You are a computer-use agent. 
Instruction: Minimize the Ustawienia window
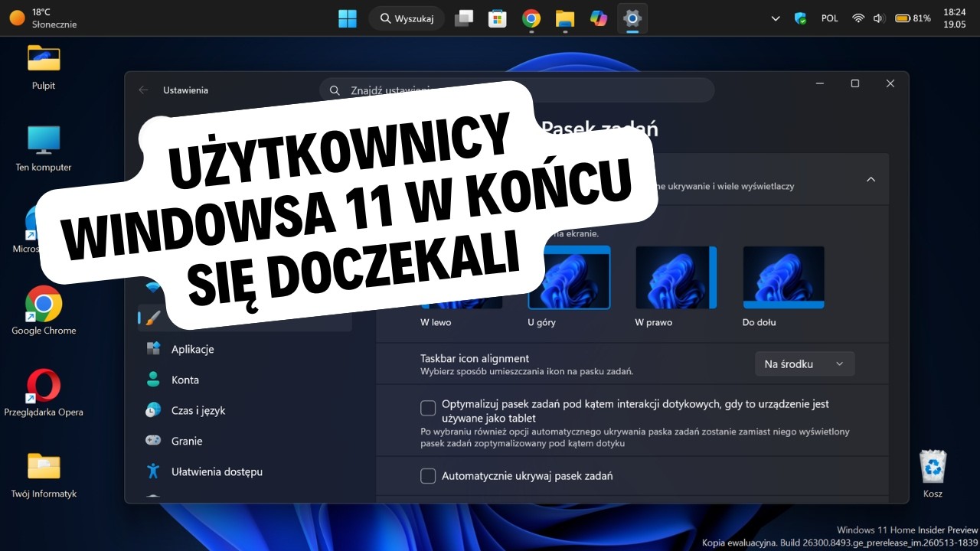(820, 83)
